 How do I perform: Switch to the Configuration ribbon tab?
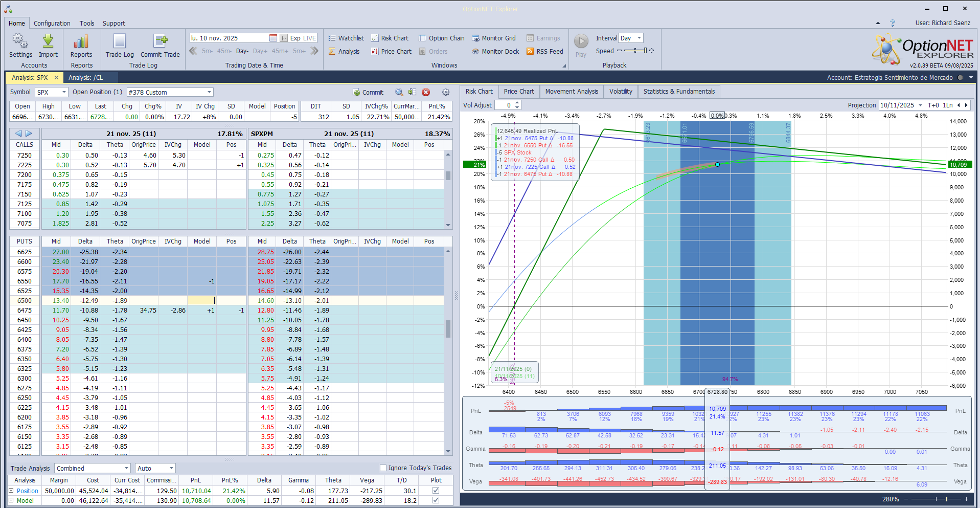[52, 23]
